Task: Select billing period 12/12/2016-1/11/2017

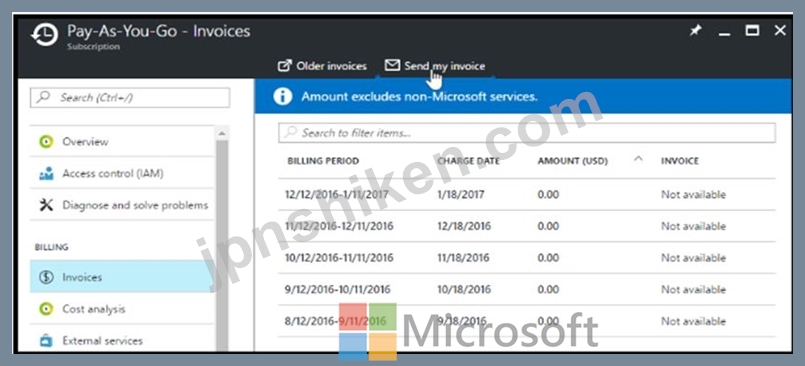Action: [337, 195]
